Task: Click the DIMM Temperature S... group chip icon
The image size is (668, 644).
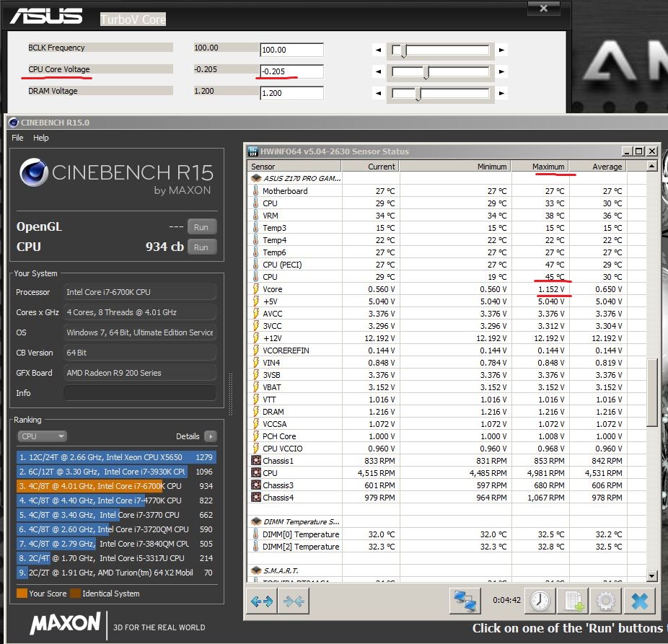Action: [x=256, y=521]
